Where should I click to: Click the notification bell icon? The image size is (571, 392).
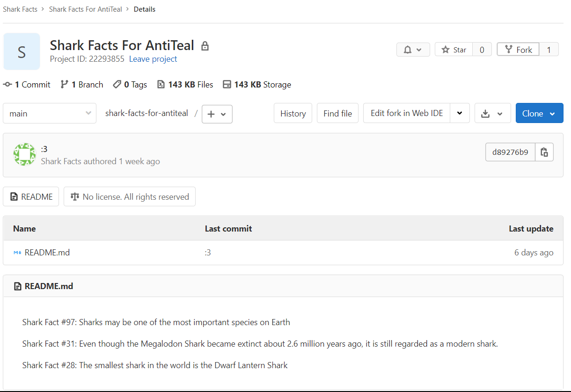coord(408,50)
